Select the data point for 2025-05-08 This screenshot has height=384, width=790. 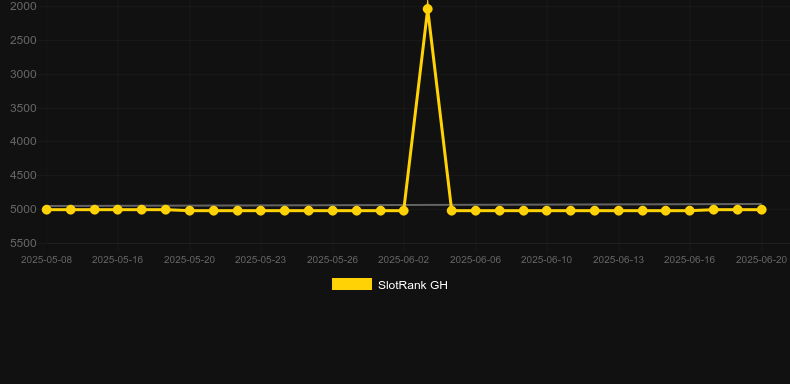coord(46,209)
